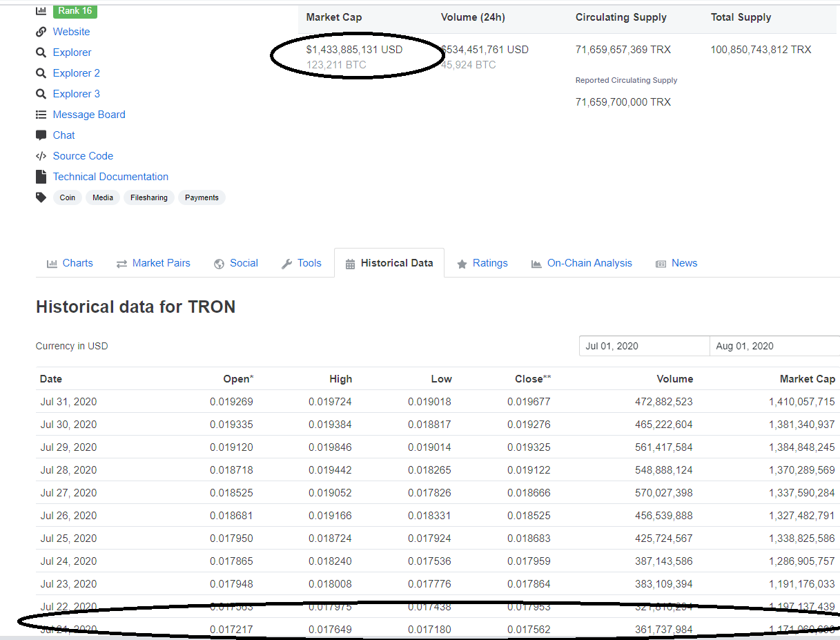Click the $1,433,885,131 USD market cap value

coord(354,50)
